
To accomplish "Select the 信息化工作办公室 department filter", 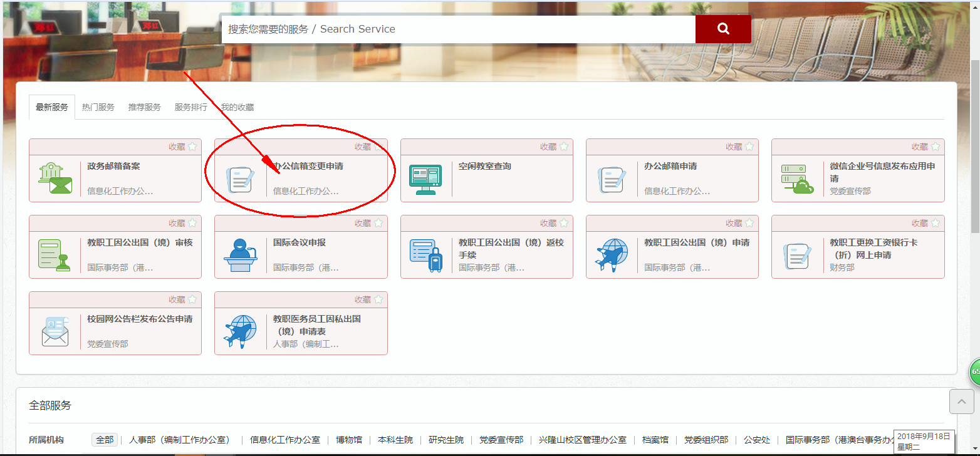I will click(x=285, y=440).
